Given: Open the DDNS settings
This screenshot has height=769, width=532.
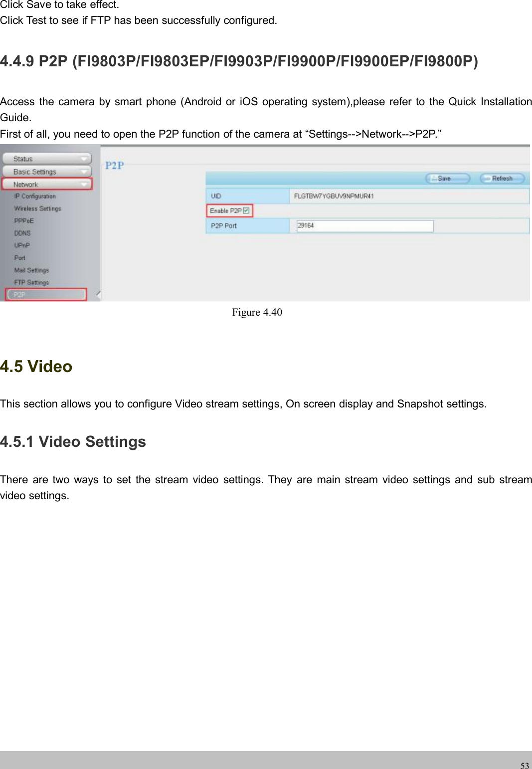Looking at the screenshot, I should (22, 233).
